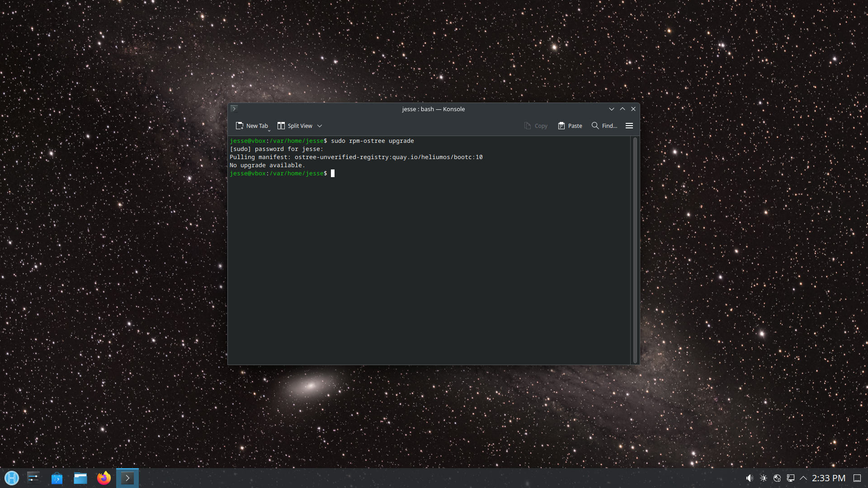Screen dimensions: 868x488
Task: Open the Dolphin file manager
Action: [x=80, y=478]
